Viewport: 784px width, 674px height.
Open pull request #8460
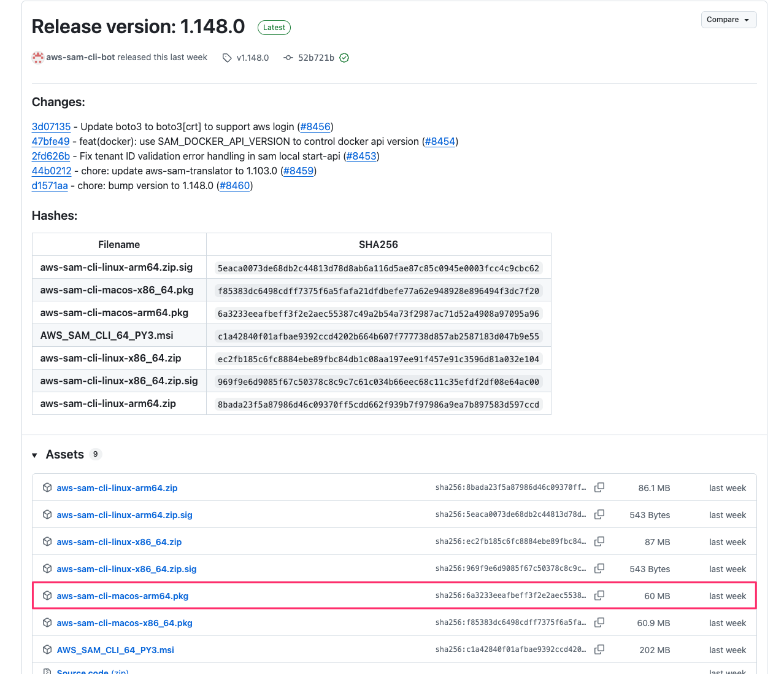click(234, 185)
